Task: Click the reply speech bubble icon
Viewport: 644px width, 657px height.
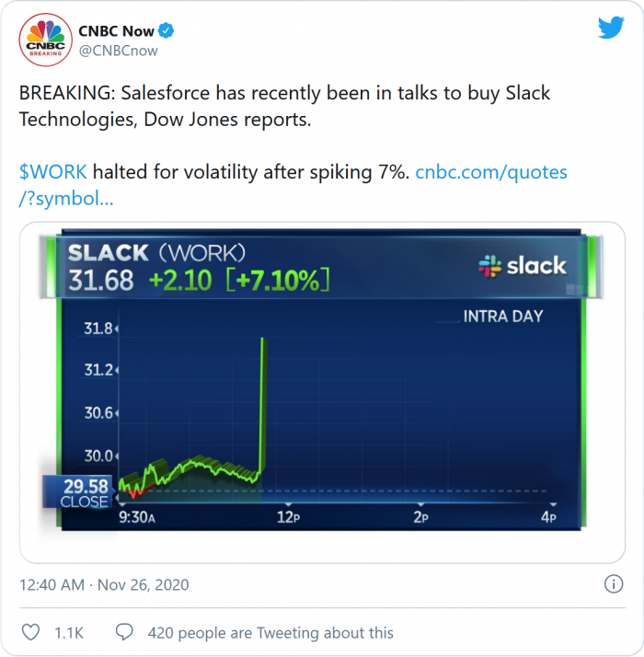Action: [x=124, y=632]
